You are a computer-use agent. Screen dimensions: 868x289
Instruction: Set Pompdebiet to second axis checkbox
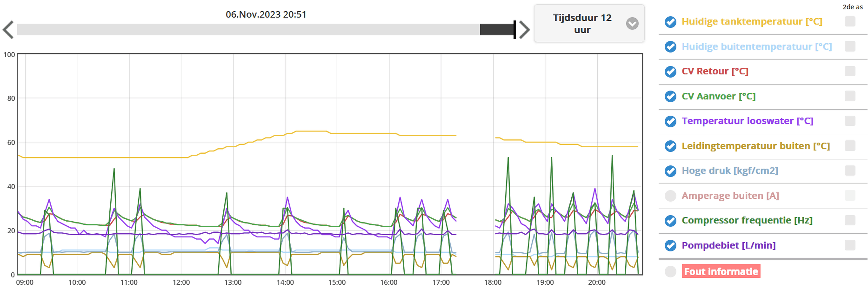pyautogui.click(x=850, y=245)
